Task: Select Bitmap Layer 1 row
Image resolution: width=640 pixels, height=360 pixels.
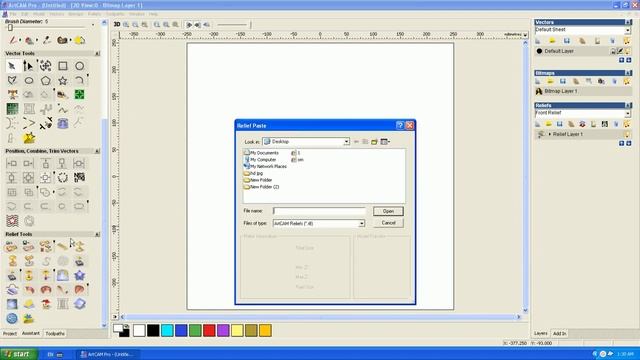Action: [583, 91]
